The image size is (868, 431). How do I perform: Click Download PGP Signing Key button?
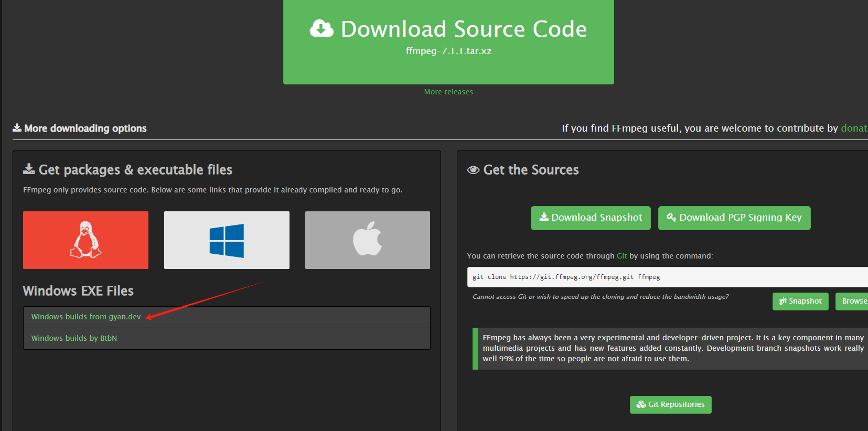pyautogui.click(x=734, y=218)
